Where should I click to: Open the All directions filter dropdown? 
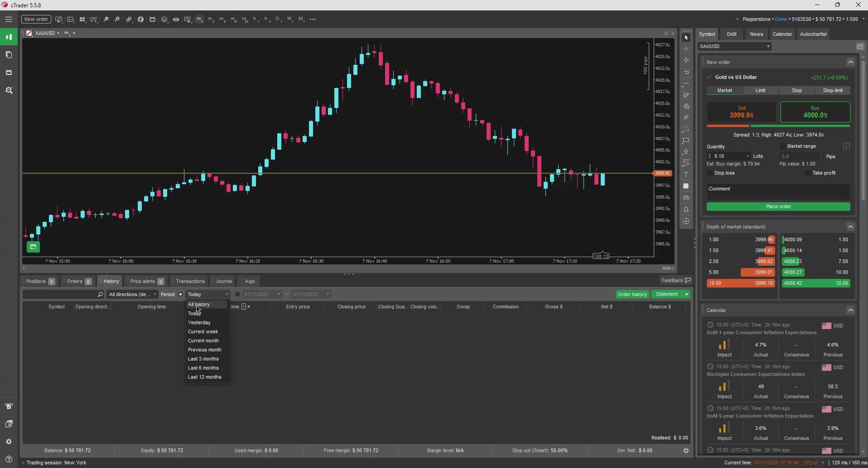132,294
